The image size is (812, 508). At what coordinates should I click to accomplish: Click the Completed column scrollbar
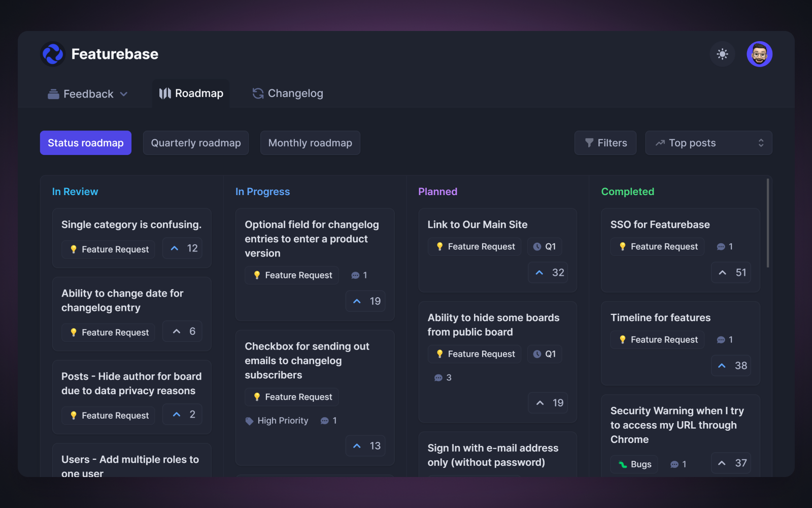point(767,223)
